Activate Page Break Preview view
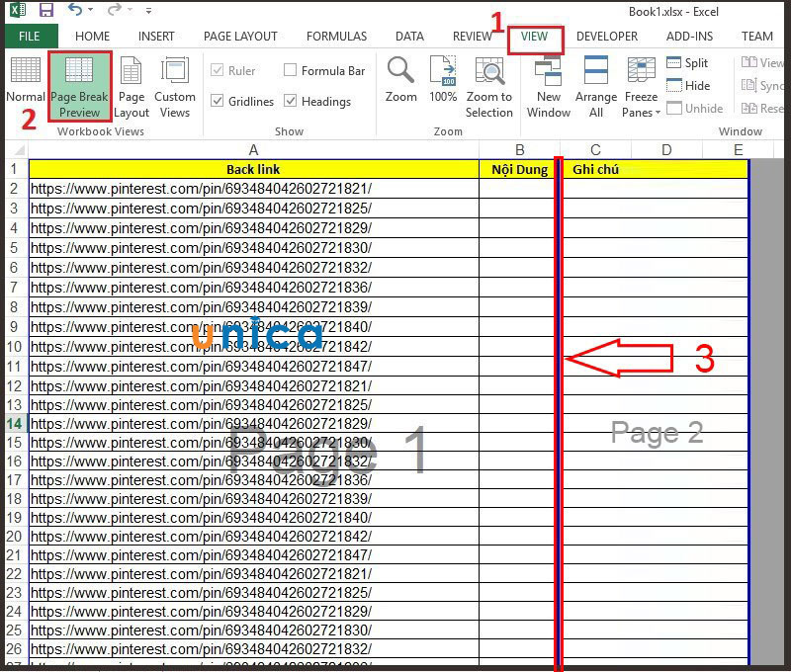 pyautogui.click(x=79, y=86)
